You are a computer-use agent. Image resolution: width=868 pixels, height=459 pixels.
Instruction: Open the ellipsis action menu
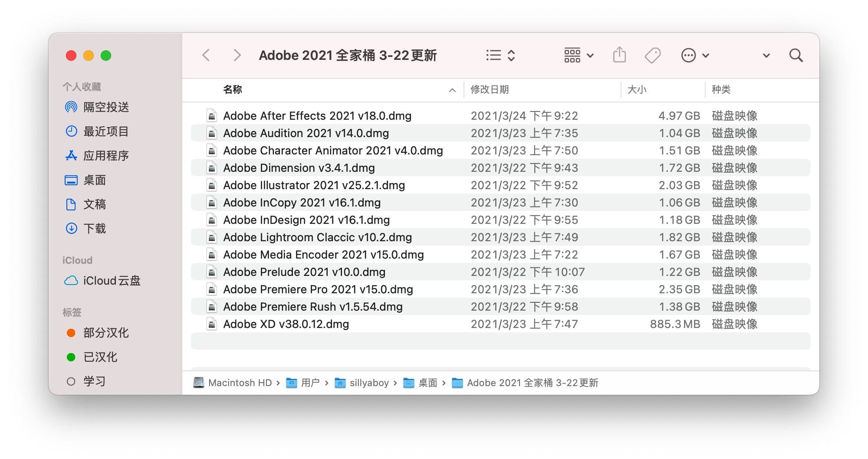(694, 56)
